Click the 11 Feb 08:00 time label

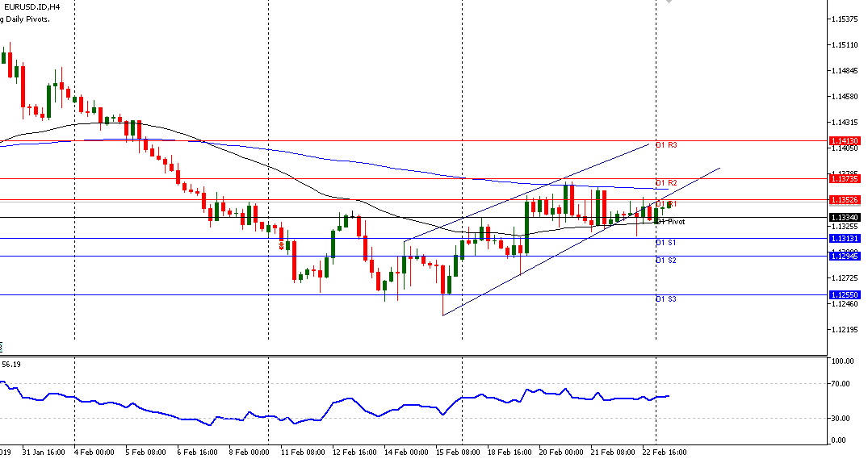coord(303,453)
